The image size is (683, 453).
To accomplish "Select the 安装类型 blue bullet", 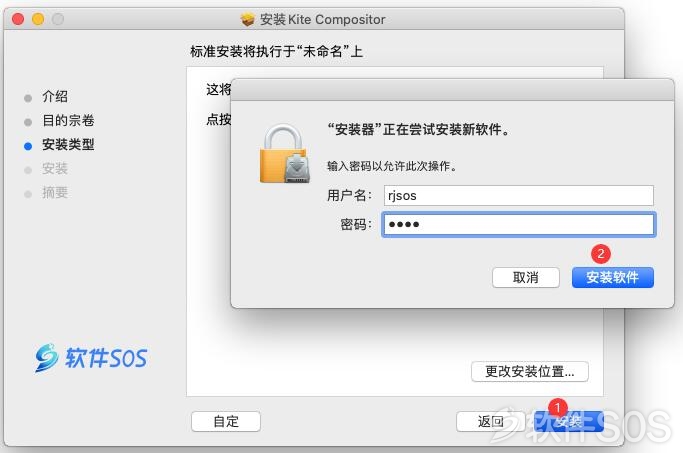I will pos(28,146).
